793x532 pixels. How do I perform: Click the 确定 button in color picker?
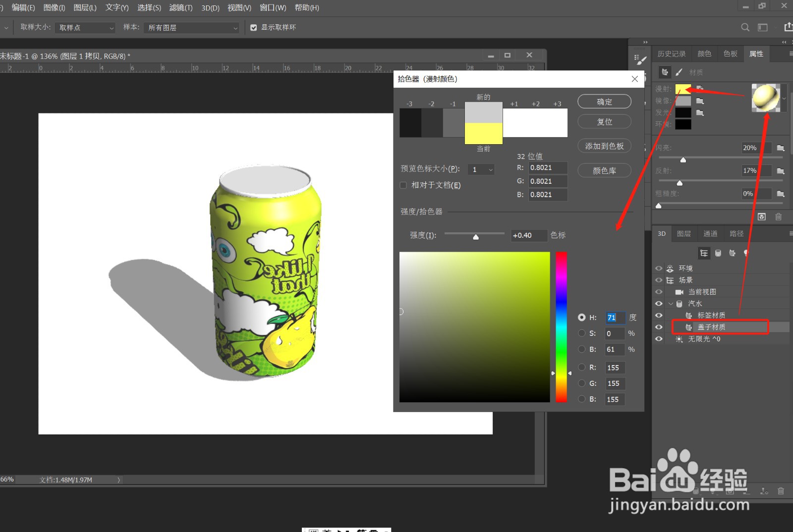pos(604,102)
